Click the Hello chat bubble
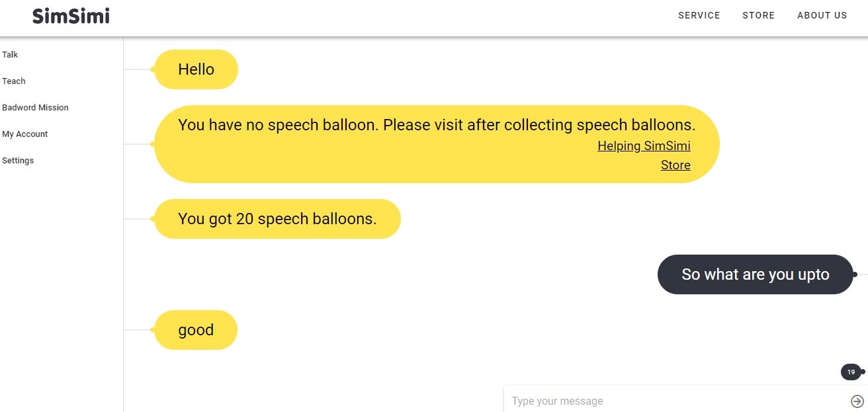868x412 pixels. tap(196, 69)
